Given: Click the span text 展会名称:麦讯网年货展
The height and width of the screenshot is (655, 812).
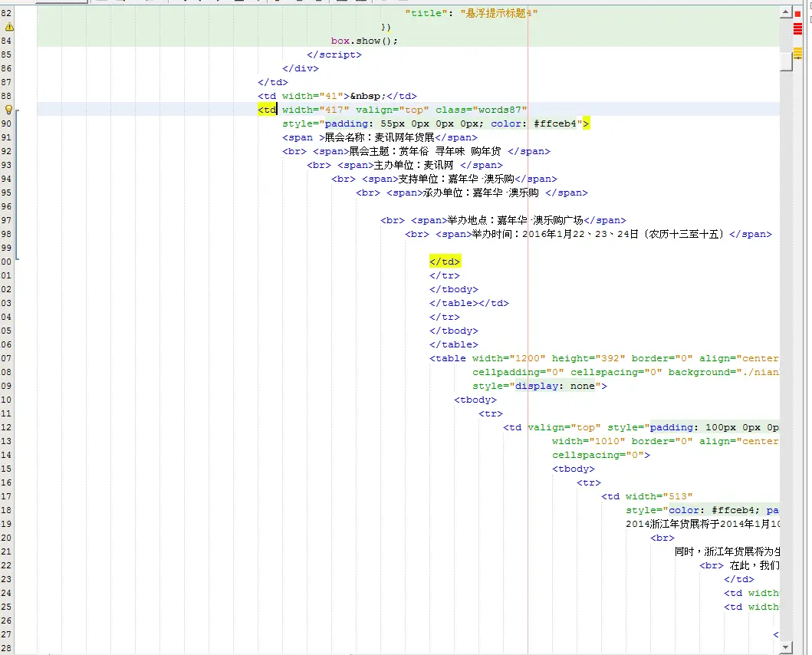Looking at the screenshot, I should [x=379, y=137].
